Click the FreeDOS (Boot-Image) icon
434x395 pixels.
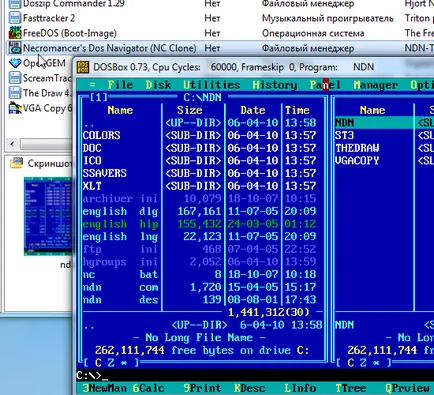click(x=15, y=33)
